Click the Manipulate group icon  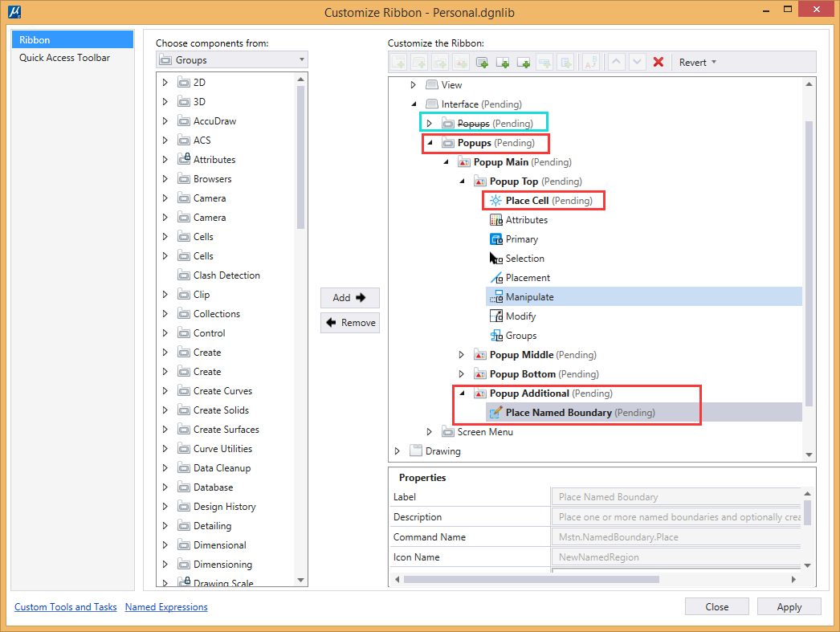[496, 297]
